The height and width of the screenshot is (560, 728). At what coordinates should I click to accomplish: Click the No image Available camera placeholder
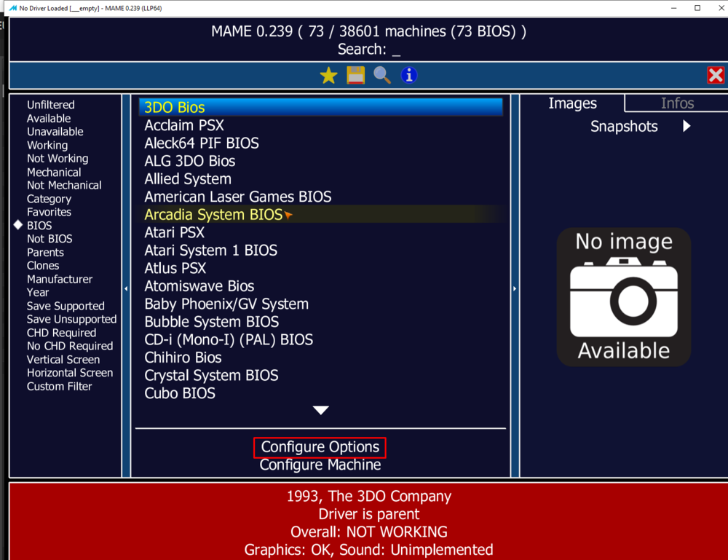pos(624,297)
